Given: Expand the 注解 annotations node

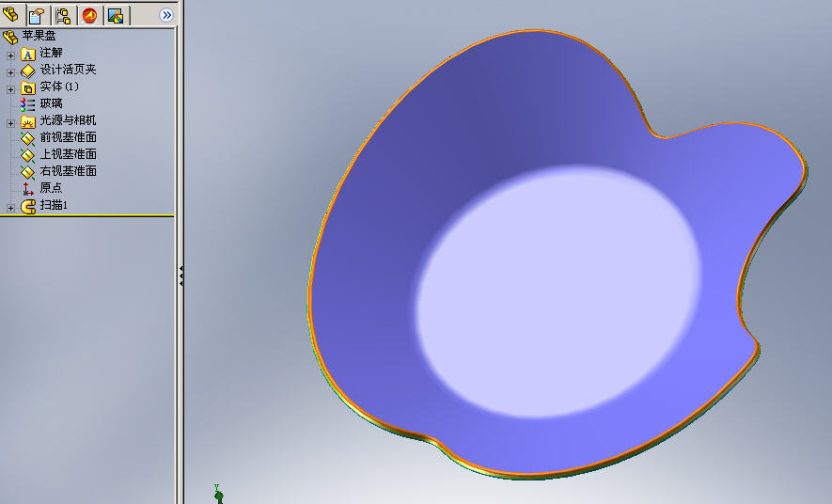Looking at the screenshot, I should [x=10, y=55].
